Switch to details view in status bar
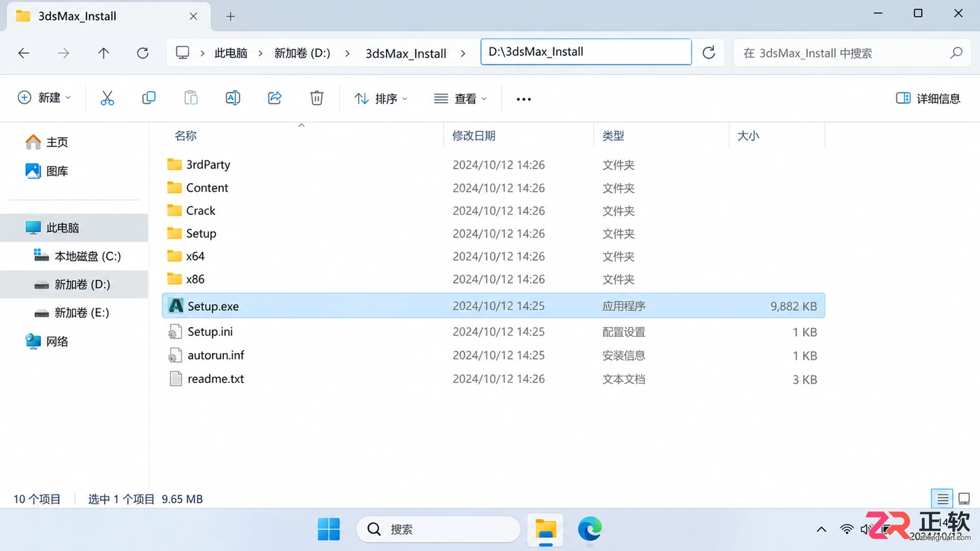This screenshot has width=980, height=551. [942, 499]
